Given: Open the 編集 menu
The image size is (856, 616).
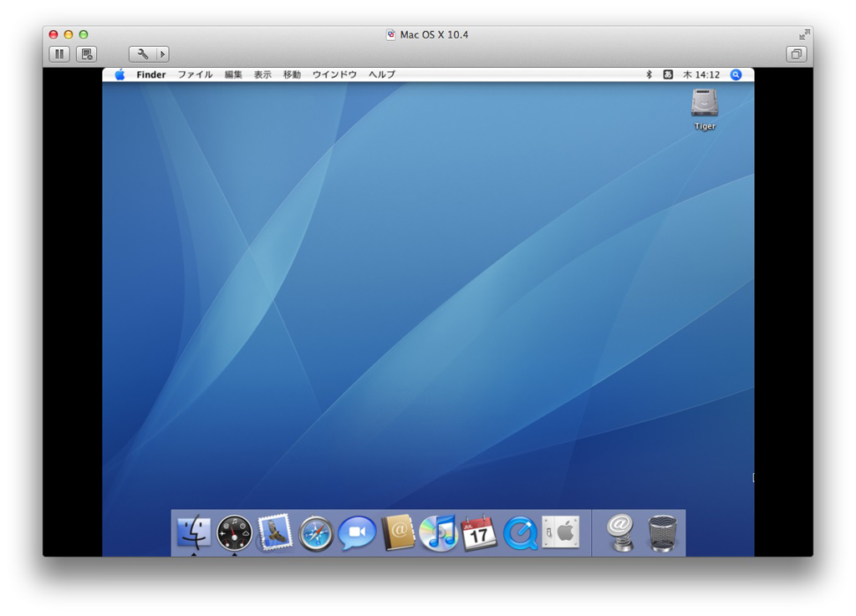Looking at the screenshot, I should coord(233,74).
